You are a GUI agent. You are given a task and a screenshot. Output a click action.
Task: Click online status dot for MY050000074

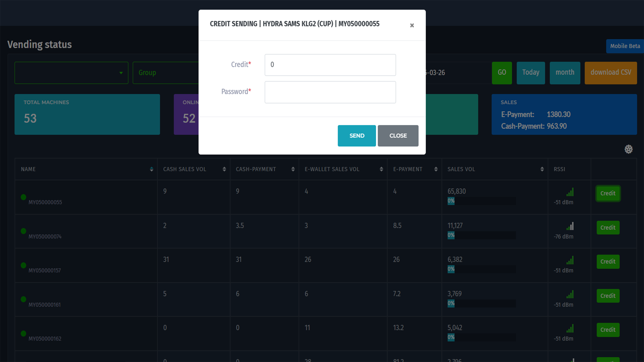[23, 231]
